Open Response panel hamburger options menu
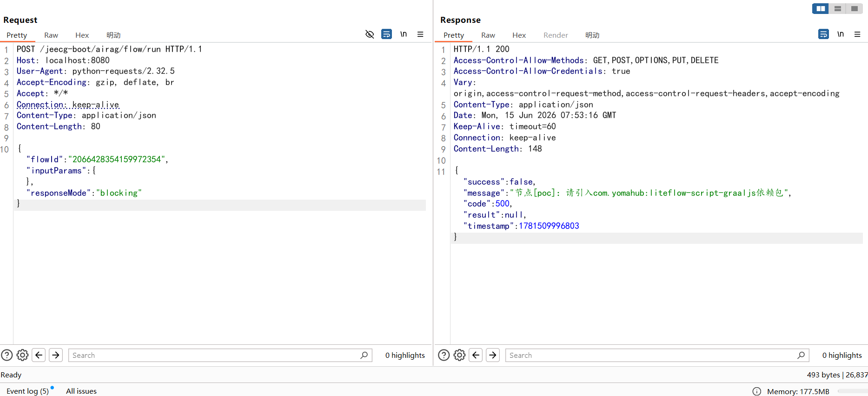The width and height of the screenshot is (868, 396). point(857,34)
